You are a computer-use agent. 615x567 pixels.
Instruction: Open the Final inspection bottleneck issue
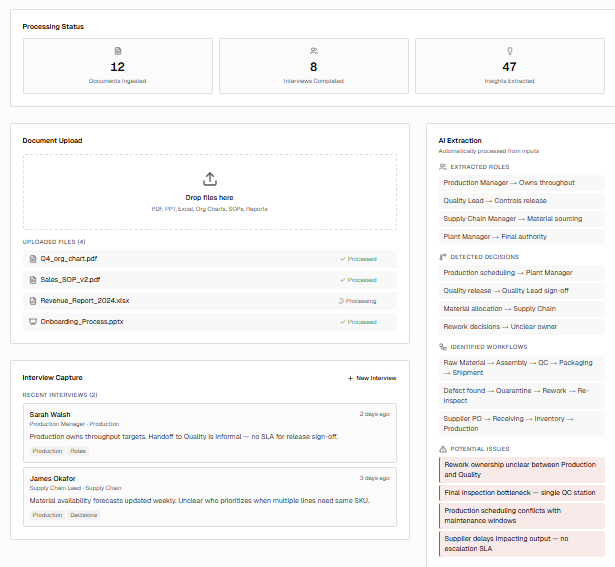coord(522,493)
